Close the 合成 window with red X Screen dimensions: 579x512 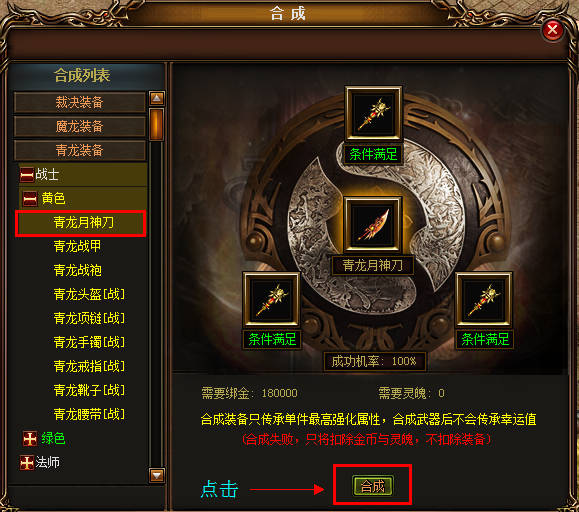552,30
